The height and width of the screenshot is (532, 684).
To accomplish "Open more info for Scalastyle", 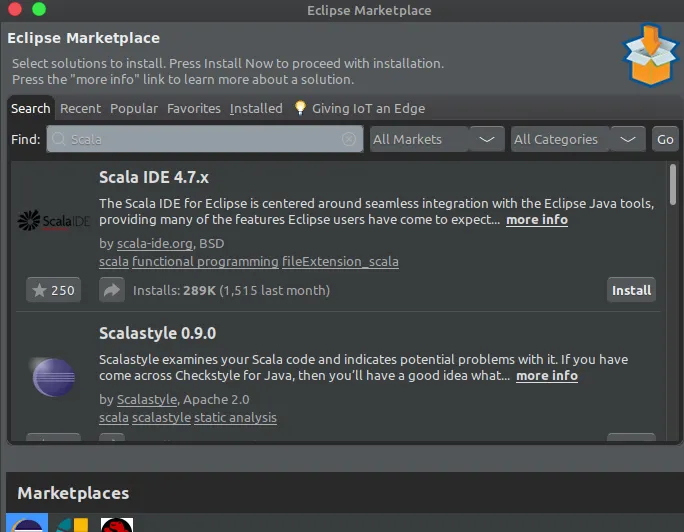I will pos(547,375).
